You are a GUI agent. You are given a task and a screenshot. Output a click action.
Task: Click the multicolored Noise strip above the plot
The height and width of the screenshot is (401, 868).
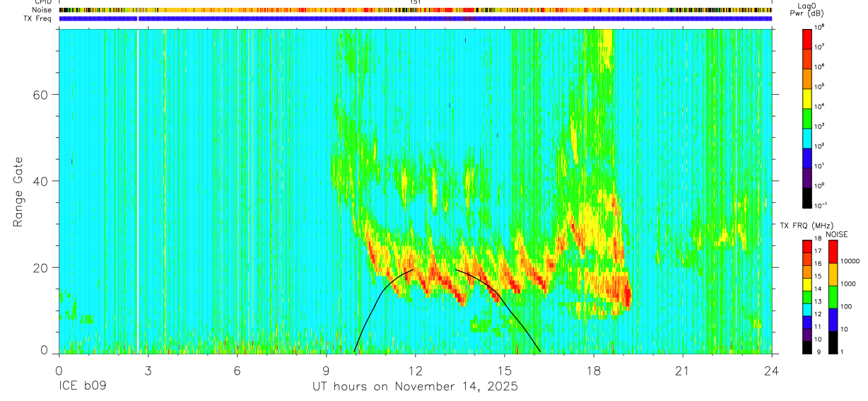coord(416,10)
